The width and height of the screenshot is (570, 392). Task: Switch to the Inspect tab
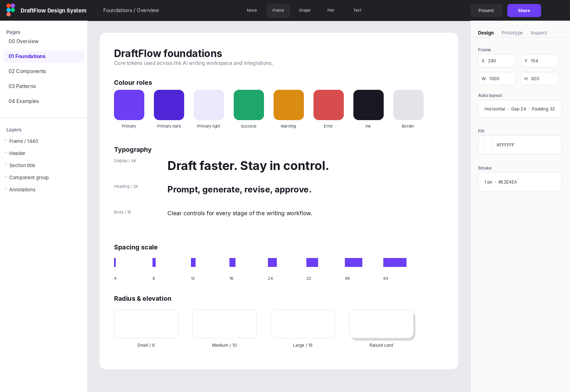point(539,33)
